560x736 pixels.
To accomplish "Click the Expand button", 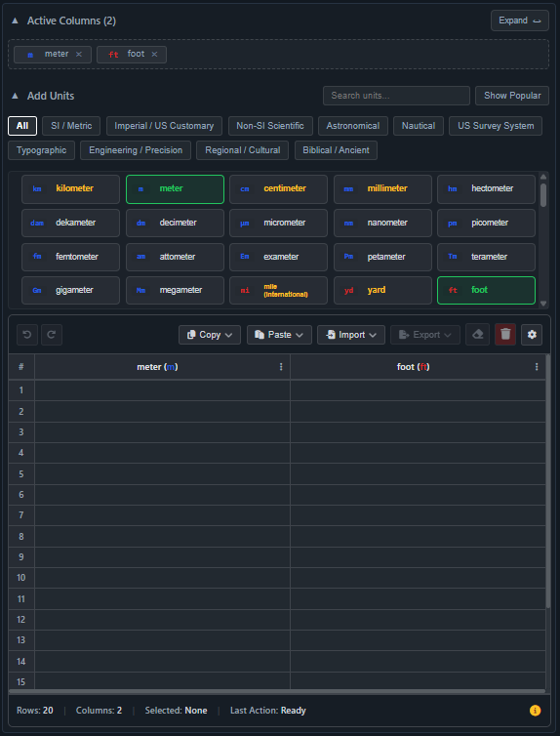I will tap(520, 20).
